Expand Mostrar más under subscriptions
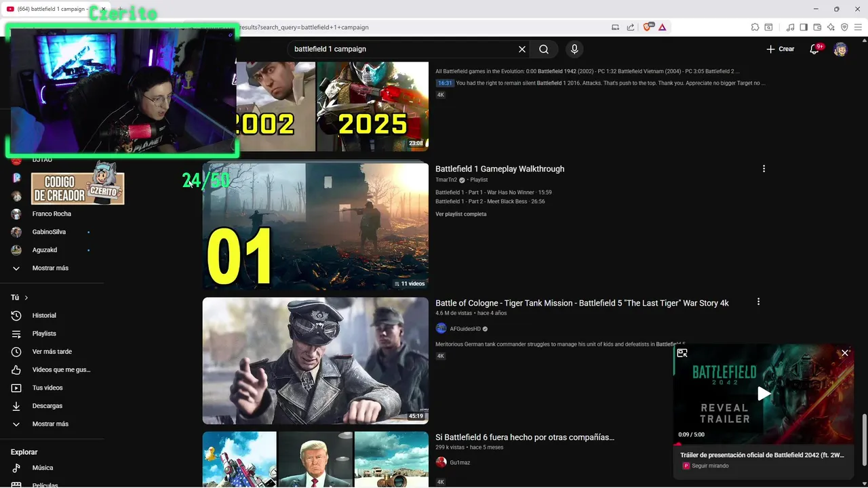Image resolution: width=868 pixels, height=488 pixels. (x=52, y=268)
